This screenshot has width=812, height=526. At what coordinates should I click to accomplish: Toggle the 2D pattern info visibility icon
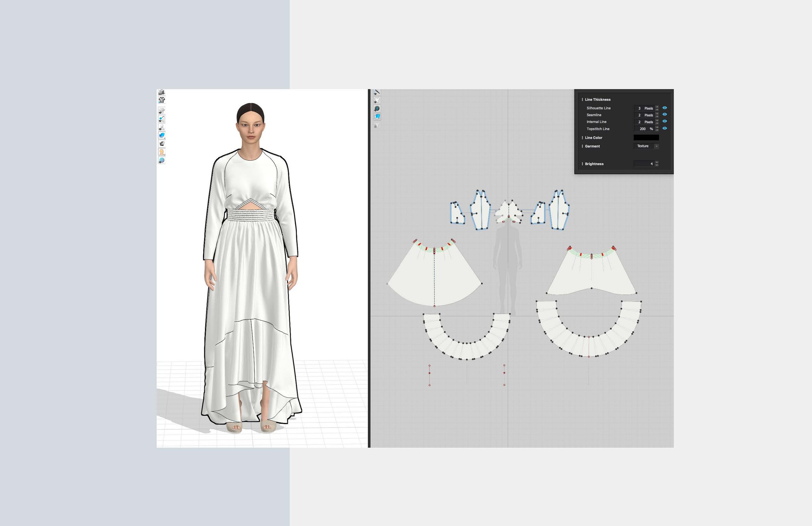click(377, 109)
